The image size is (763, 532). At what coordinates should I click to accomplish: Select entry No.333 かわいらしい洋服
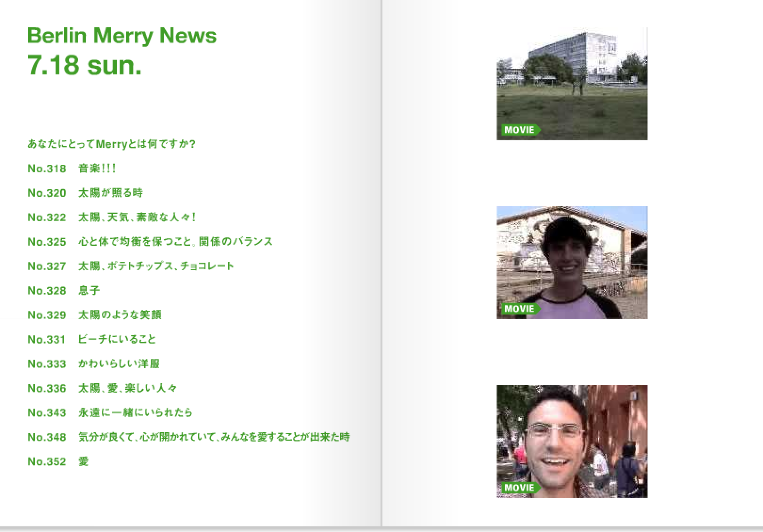tap(94, 364)
